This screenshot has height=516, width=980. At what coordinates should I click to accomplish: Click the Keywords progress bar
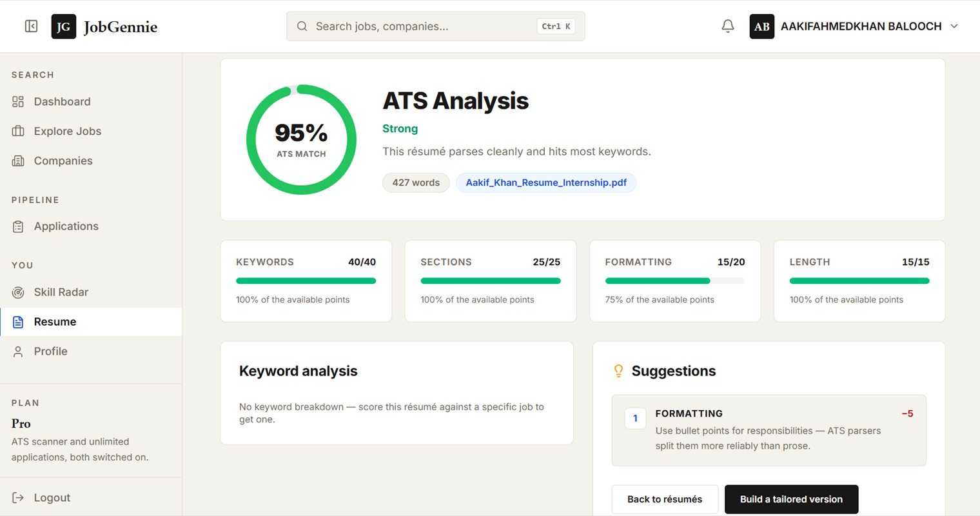tap(306, 281)
